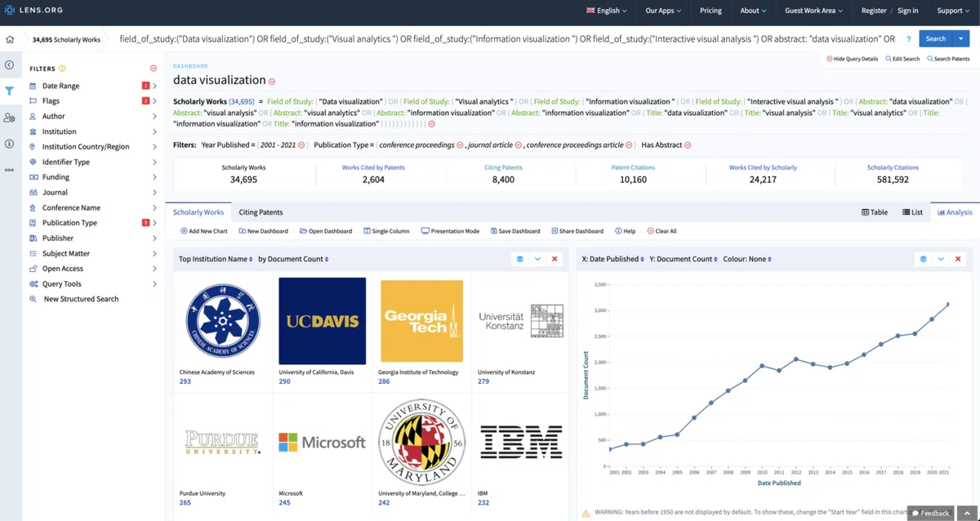Open the Top Institution Name selector
Viewport: 980px width, 521px height.
[216, 259]
